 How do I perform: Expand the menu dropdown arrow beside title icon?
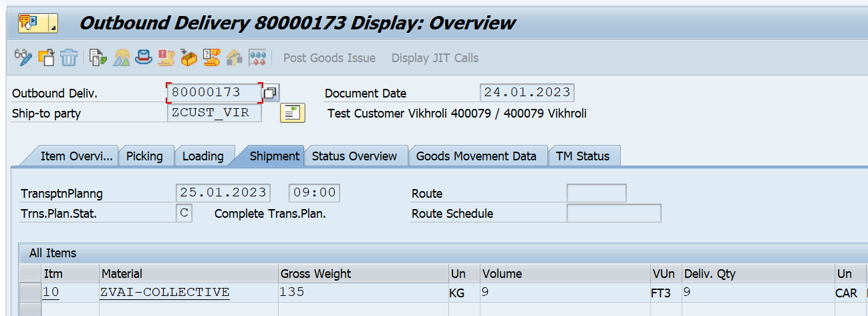(x=53, y=23)
